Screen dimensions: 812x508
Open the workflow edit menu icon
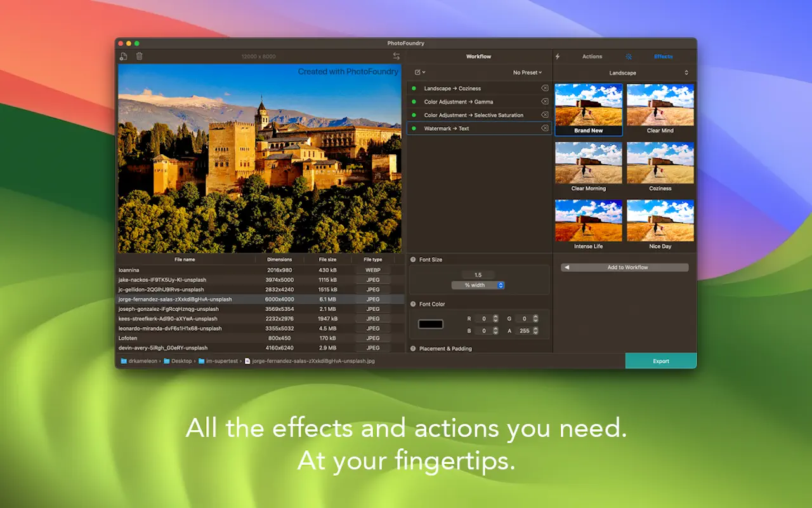(419, 72)
